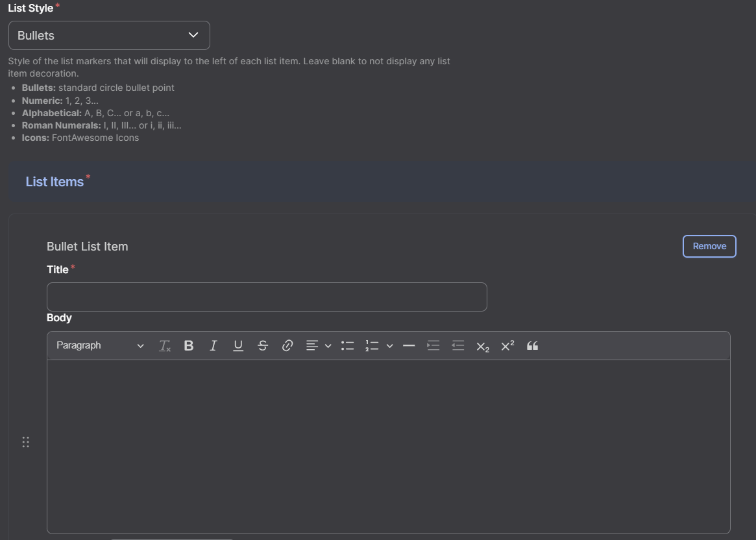Click the 'Roman Numerals:' description text

61,125
